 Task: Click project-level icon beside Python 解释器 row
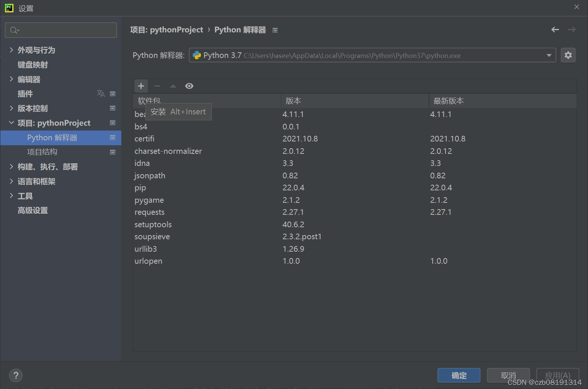click(113, 138)
